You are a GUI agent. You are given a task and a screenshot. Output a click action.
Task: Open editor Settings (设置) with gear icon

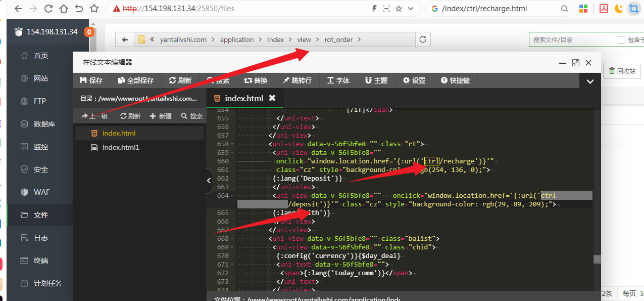pyautogui.click(x=414, y=80)
